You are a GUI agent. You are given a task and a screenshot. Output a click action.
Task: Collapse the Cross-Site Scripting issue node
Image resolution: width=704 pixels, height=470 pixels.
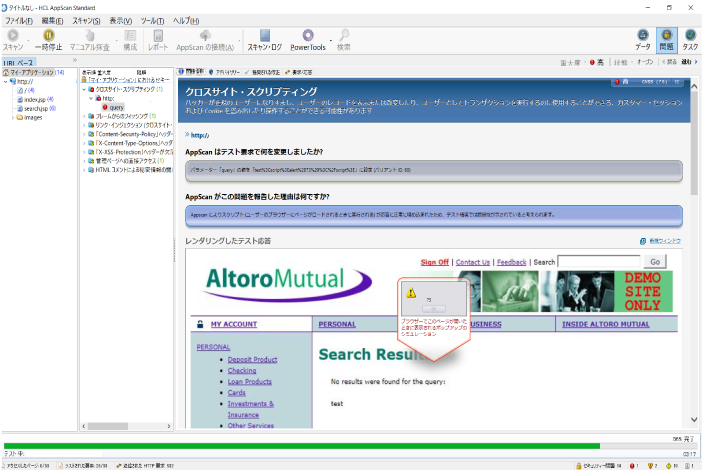[84, 89]
